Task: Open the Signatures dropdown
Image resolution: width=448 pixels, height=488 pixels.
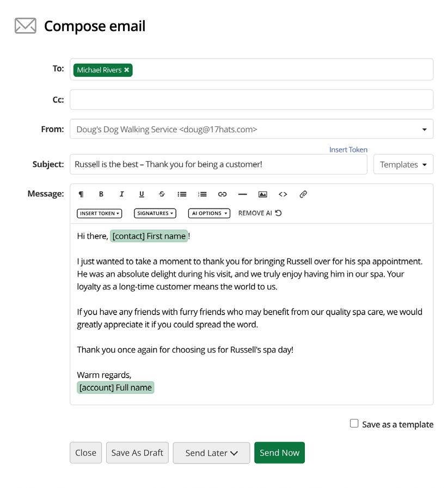Action: [155, 213]
